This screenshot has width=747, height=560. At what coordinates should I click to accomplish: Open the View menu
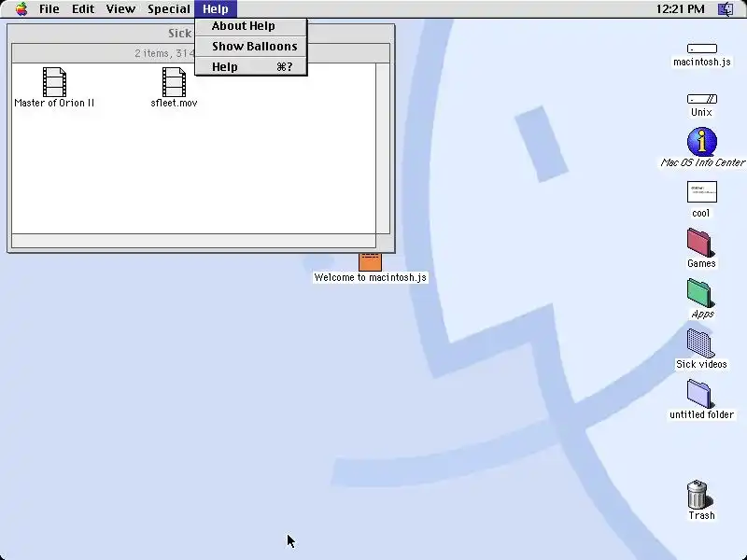pos(120,8)
